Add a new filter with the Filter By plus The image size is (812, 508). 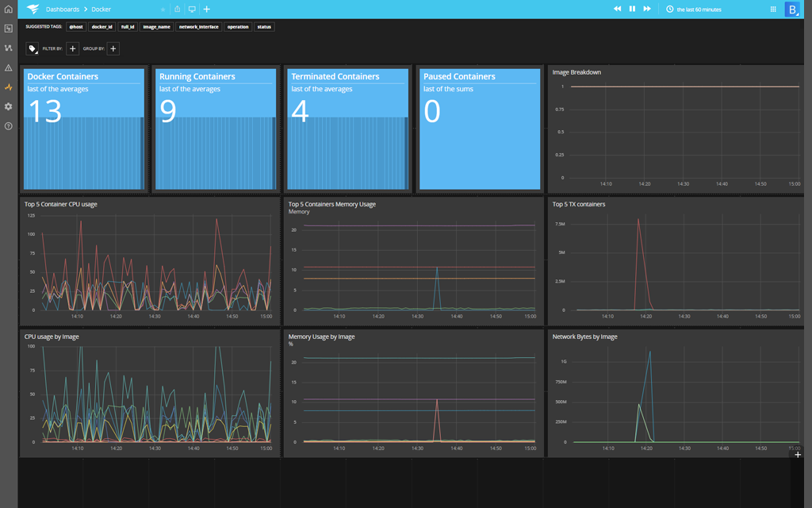[72, 48]
